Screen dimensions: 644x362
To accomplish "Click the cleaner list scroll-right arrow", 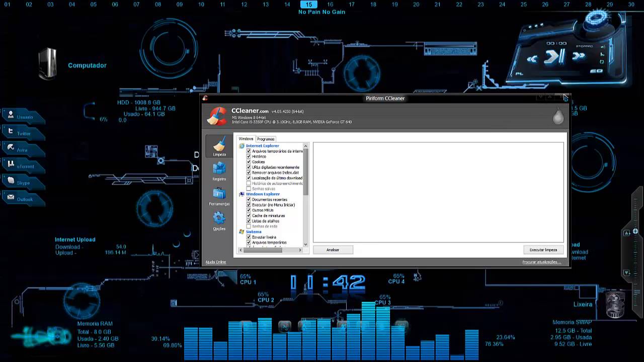I will click(x=300, y=249).
